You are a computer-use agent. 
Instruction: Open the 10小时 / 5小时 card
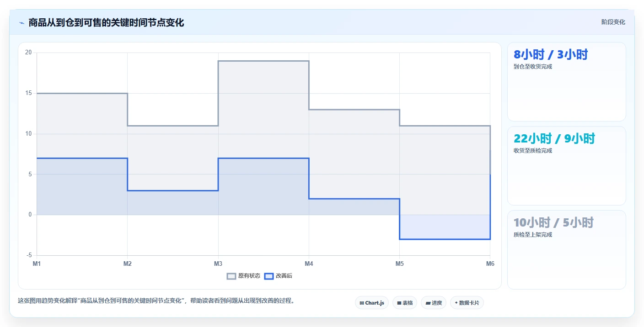pyautogui.click(x=566, y=250)
